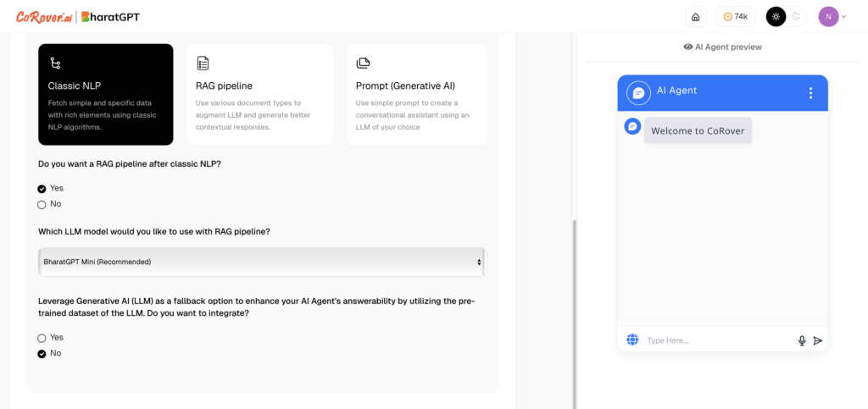Select No for RAG pipeline after classic NLP
868x409 pixels.
coord(49,204)
